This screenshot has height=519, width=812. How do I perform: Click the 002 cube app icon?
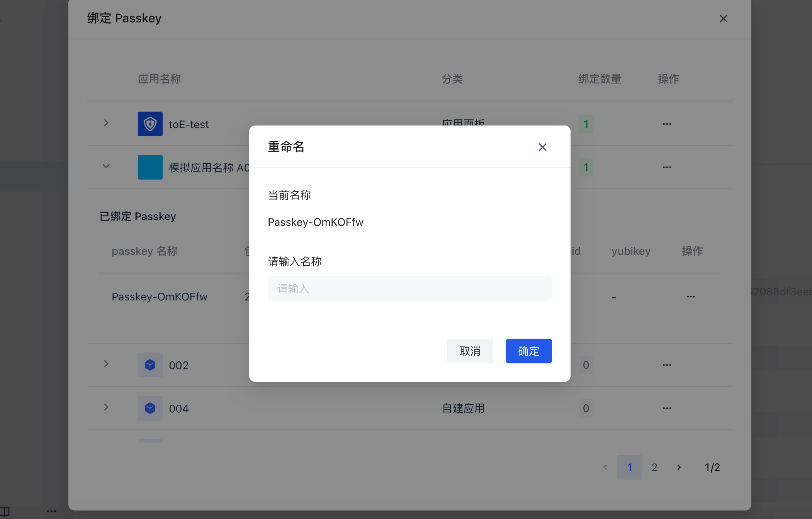coord(150,365)
